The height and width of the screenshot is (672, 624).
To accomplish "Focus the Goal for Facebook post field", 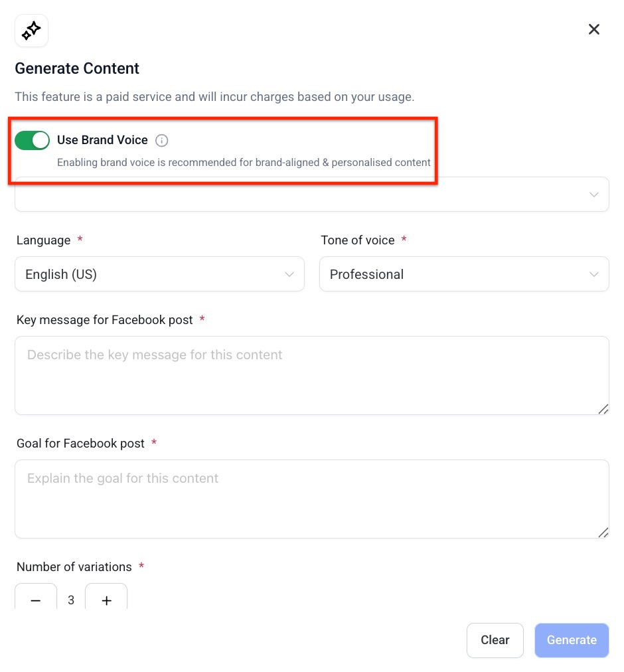I will (x=312, y=499).
